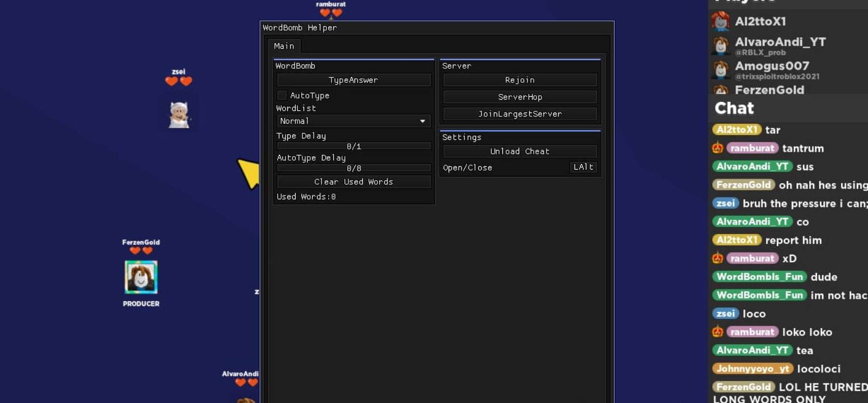This screenshot has height=403, width=868.
Task: Click the PRODUCER label under FerzenGold
Action: [x=141, y=304]
